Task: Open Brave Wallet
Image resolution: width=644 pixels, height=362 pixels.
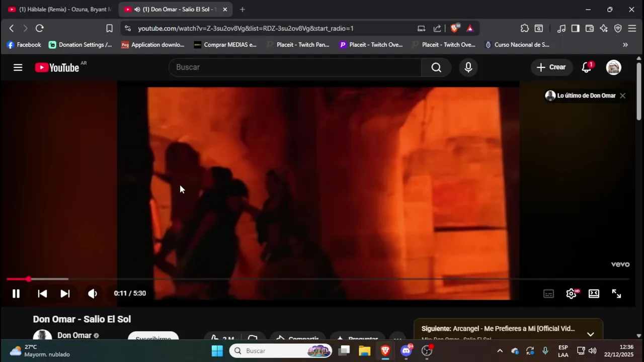Action: click(590, 29)
